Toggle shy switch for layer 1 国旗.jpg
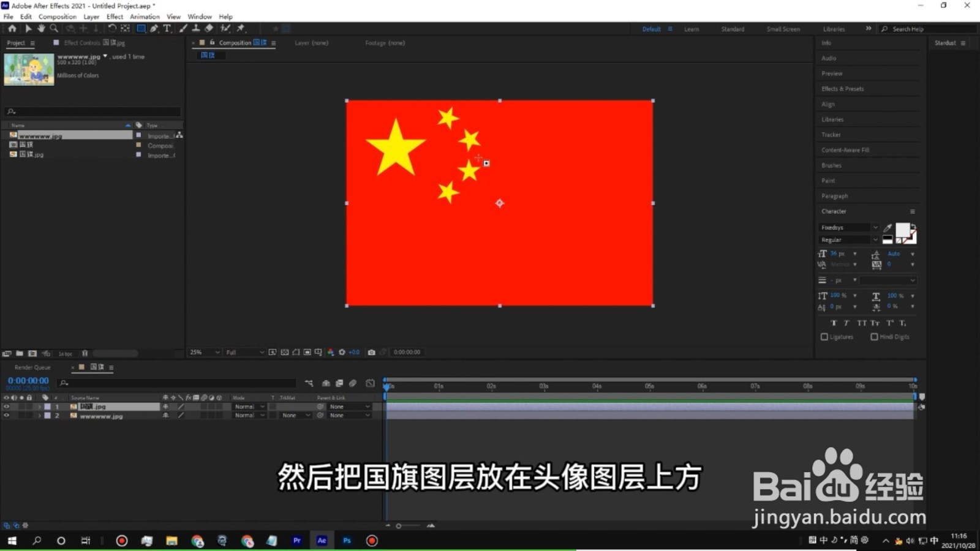This screenshot has width=980, height=551. coord(165,407)
